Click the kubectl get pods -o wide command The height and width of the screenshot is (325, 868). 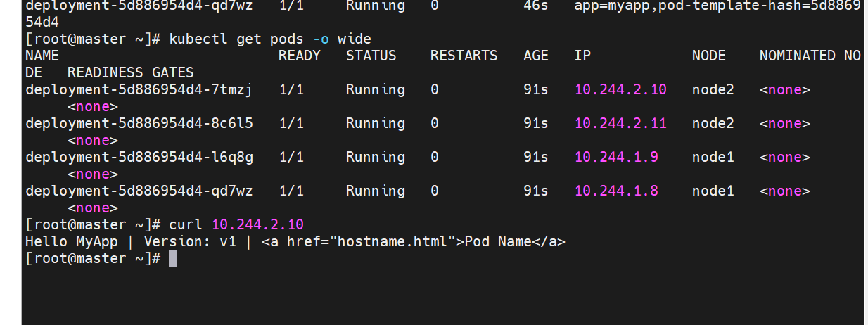point(270,39)
